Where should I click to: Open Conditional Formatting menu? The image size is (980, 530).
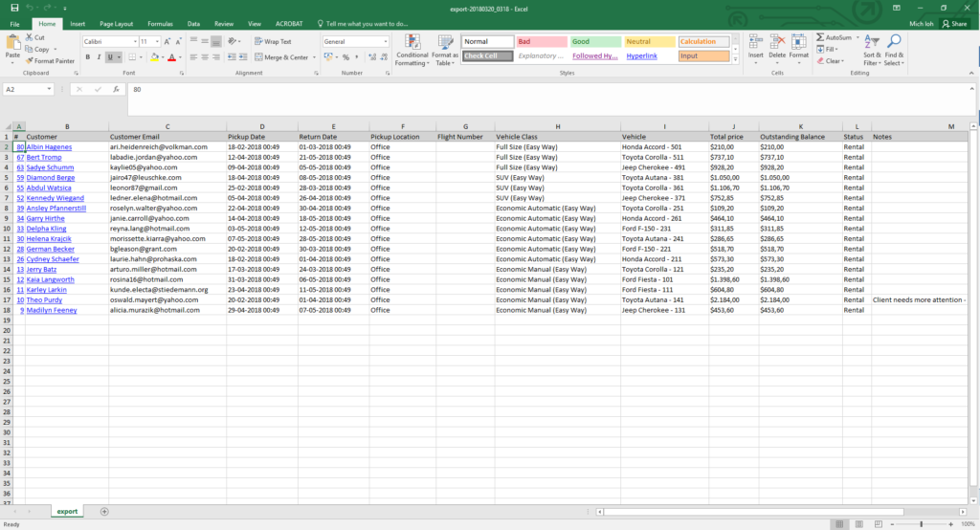[412, 51]
